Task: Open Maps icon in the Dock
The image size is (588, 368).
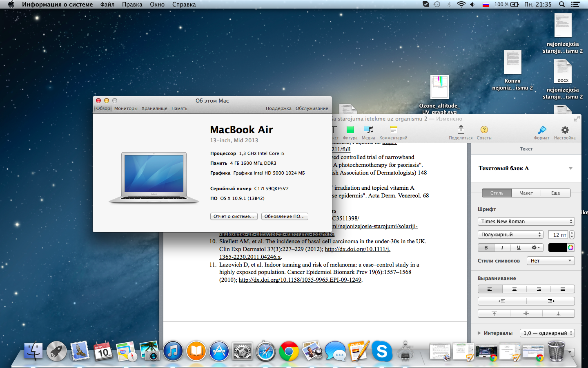Action: [126, 351]
